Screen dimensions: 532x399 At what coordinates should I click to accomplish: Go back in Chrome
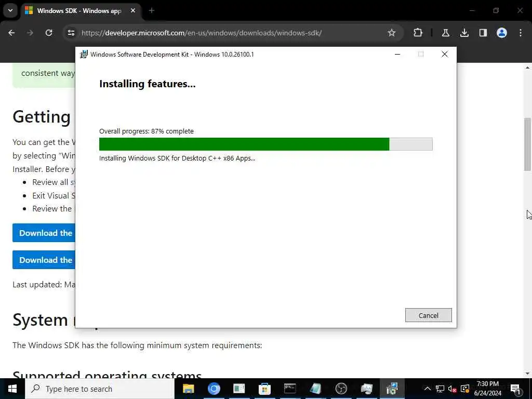(11, 33)
